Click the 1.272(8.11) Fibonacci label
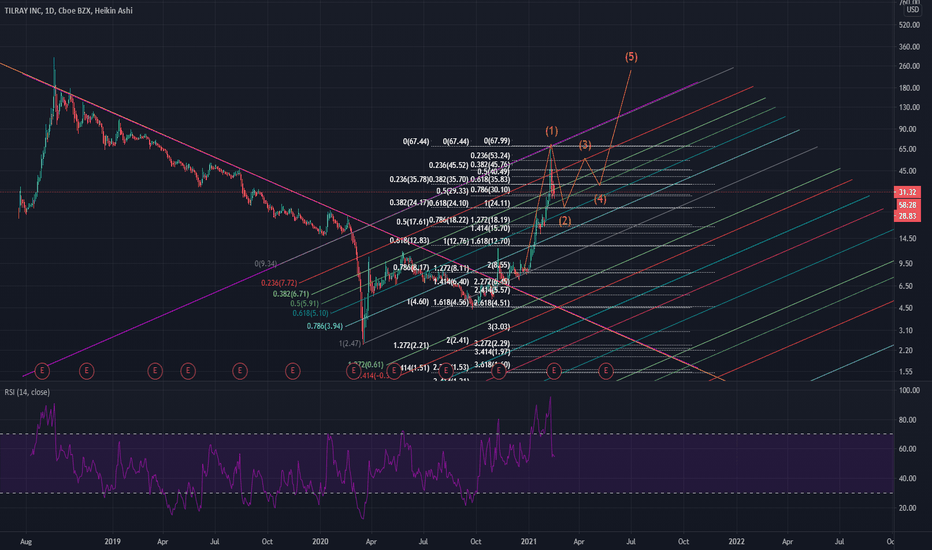The image size is (932, 550). (x=451, y=269)
